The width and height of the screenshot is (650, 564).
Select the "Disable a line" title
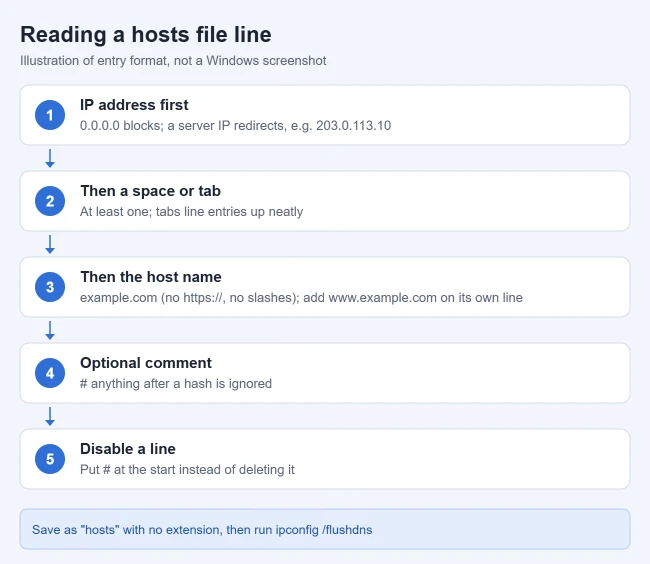coord(128,449)
